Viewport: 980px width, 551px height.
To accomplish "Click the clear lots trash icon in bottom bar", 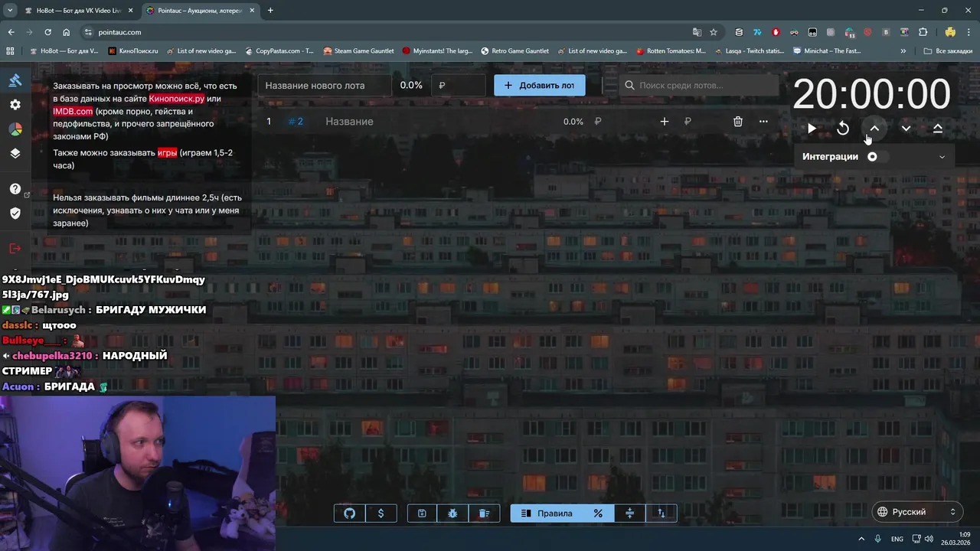I will click(x=484, y=514).
